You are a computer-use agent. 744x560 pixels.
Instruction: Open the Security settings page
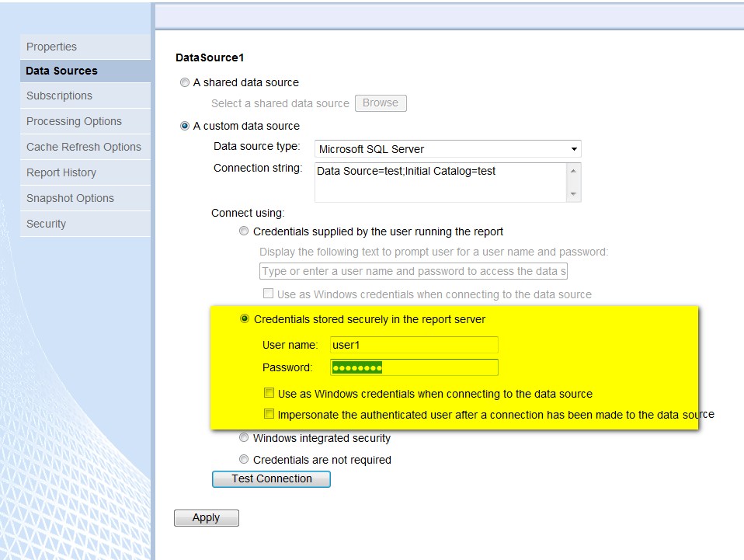click(46, 224)
